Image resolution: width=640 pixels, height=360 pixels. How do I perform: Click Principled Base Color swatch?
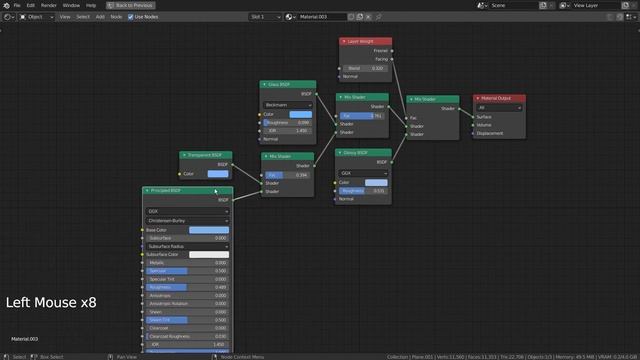coord(209,230)
